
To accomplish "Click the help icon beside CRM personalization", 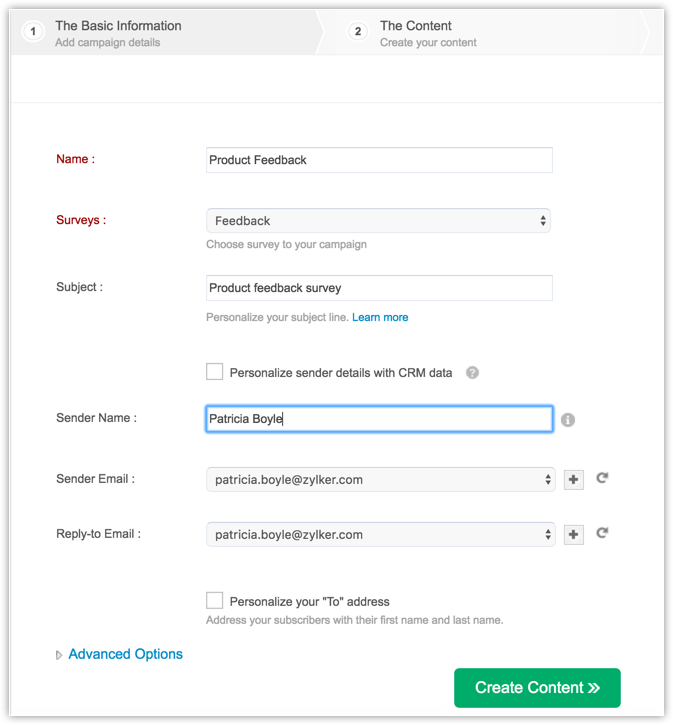I will tap(473, 373).
